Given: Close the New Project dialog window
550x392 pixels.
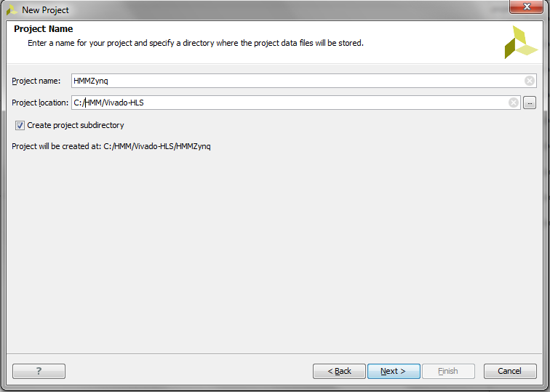Looking at the screenshot, I should 526,7.
